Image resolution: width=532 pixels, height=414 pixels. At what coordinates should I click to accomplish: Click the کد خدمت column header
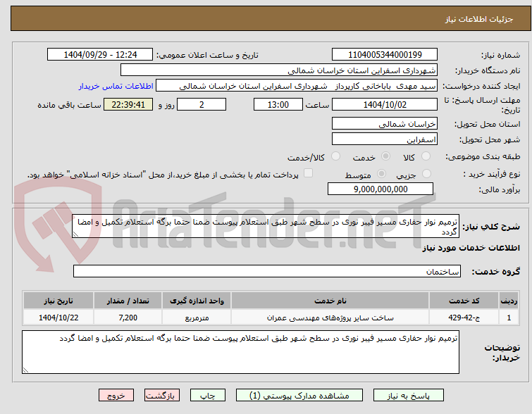[464, 301]
